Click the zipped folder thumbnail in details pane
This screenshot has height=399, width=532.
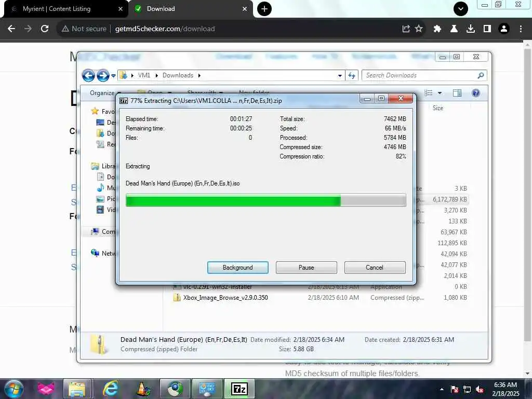99,344
